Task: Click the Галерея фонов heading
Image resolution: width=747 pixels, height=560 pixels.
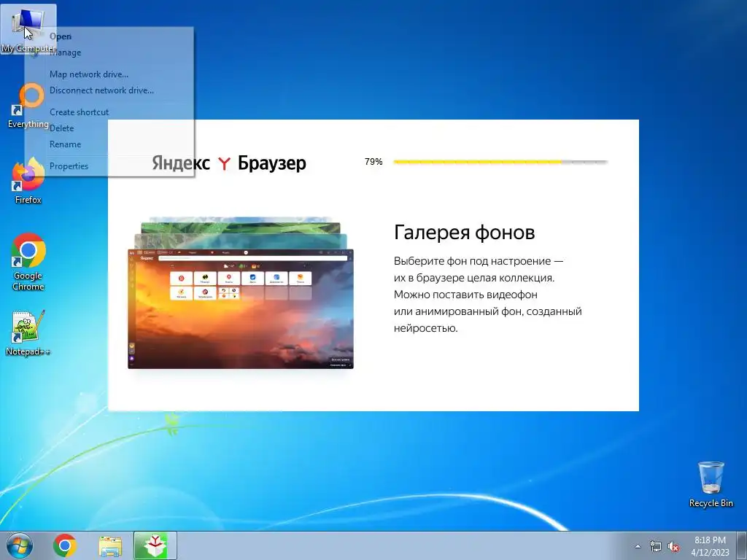Action: [464, 233]
